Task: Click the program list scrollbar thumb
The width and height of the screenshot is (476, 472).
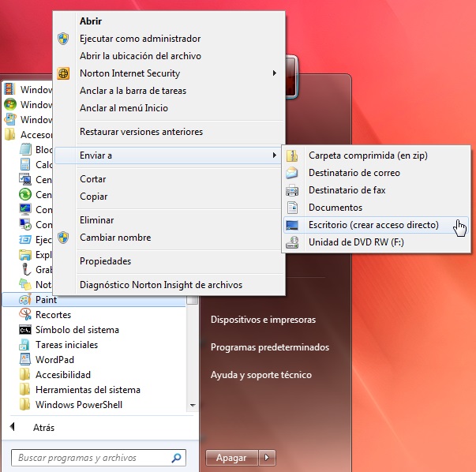Action: click(x=193, y=300)
